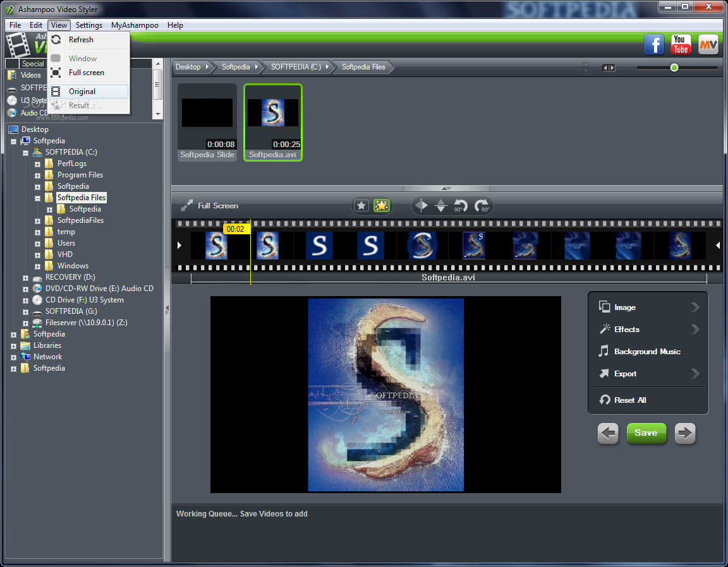Select the Softpedia.avi thumbnail
Viewport: 728px width, 567px height.
(x=273, y=122)
